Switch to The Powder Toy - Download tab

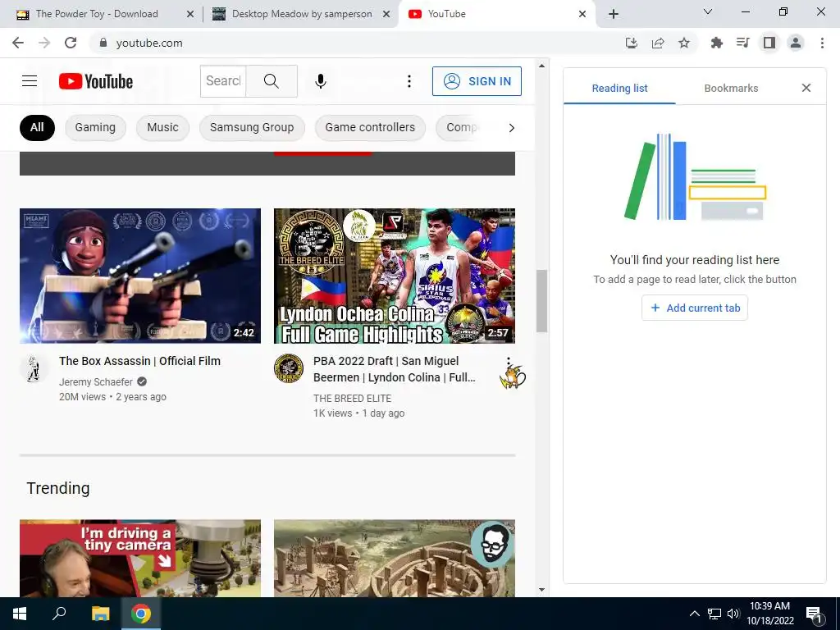point(97,14)
